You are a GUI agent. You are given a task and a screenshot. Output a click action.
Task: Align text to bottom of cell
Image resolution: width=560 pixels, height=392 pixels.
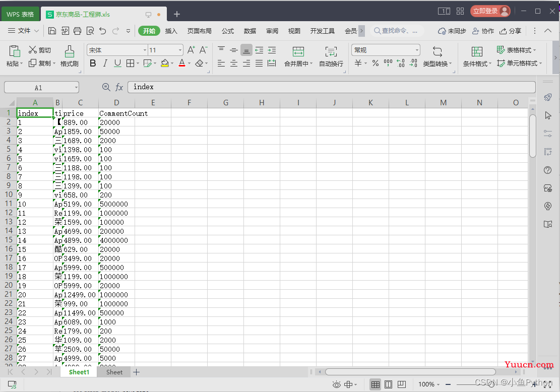[x=246, y=50]
